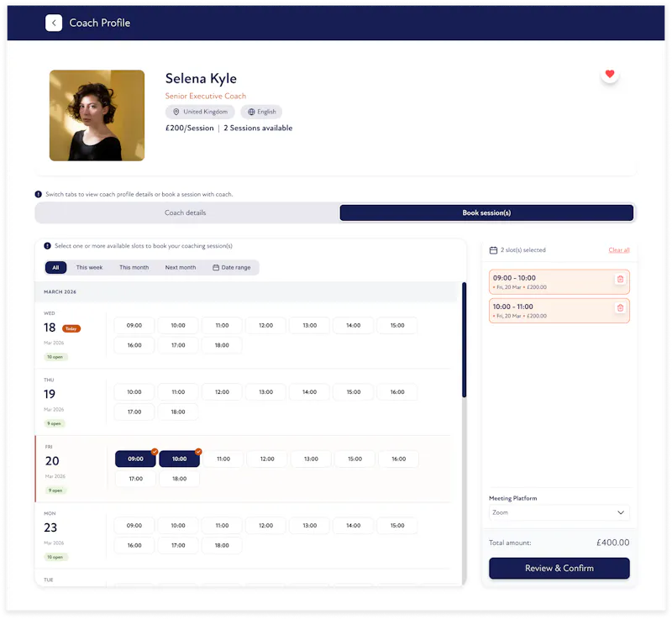Click the Selena Kyle name heading
The width and height of the screenshot is (672, 619).
click(201, 78)
